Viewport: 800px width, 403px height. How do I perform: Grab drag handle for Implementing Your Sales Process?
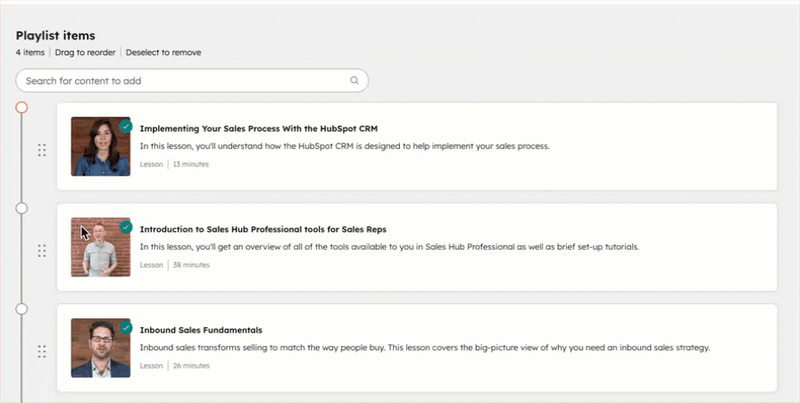click(42, 149)
